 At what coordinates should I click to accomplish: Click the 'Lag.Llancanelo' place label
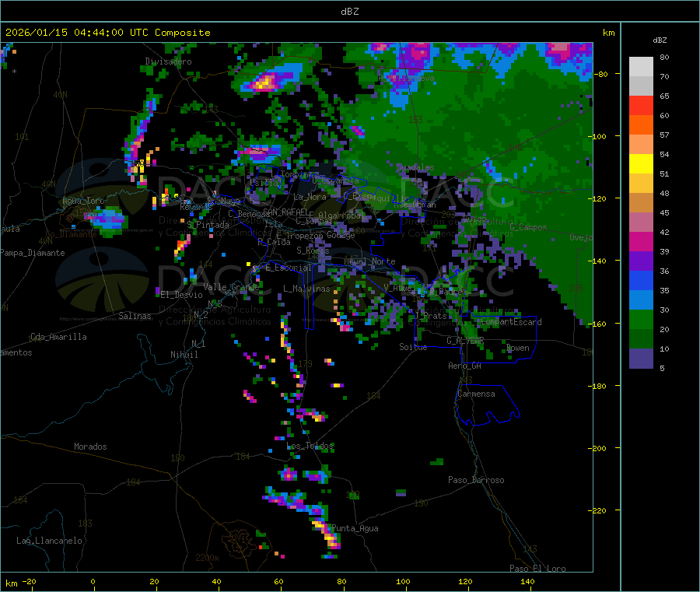(x=49, y=541)
